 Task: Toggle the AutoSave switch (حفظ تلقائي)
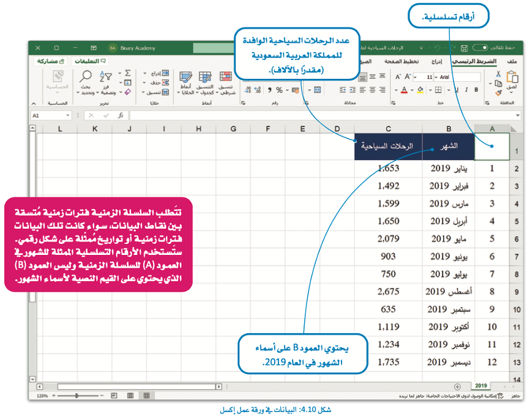coord(480,48)
